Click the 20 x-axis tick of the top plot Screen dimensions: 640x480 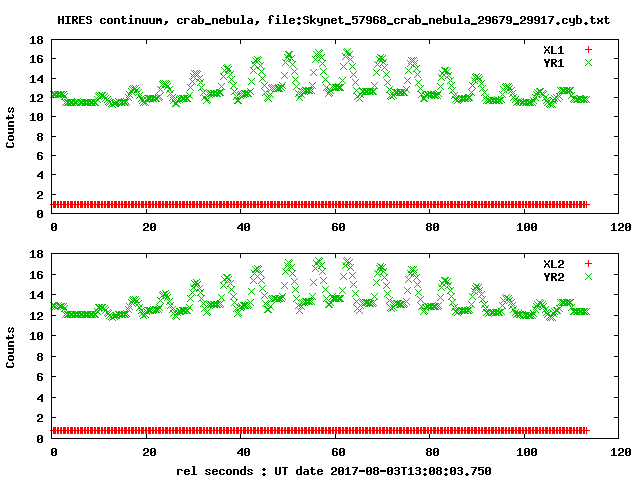pyautogui.click(x=149, y=227)
